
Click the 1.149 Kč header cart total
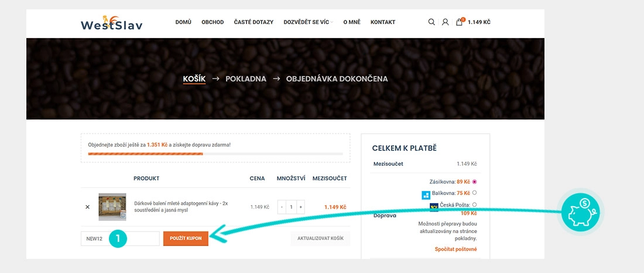(x=479, y=22)
